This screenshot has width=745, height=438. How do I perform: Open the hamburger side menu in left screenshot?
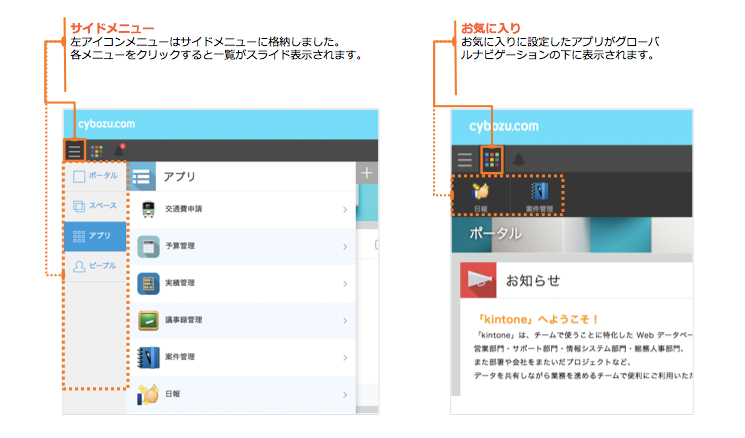click(75, 152)
